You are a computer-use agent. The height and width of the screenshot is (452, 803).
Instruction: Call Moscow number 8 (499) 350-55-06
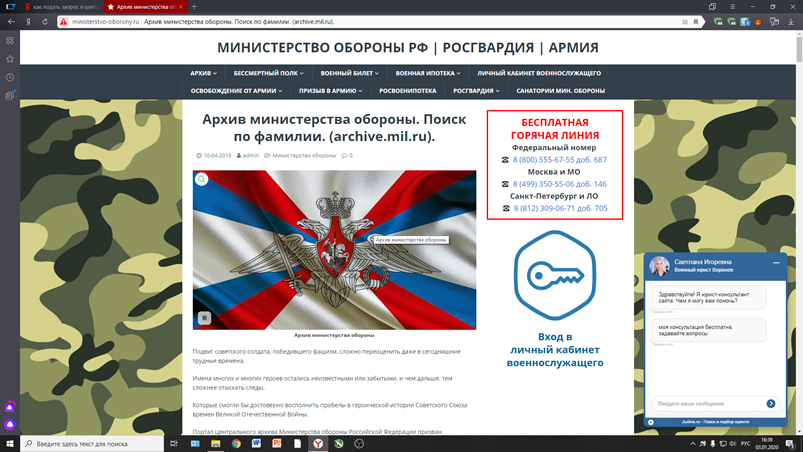[x=560, y=184]
